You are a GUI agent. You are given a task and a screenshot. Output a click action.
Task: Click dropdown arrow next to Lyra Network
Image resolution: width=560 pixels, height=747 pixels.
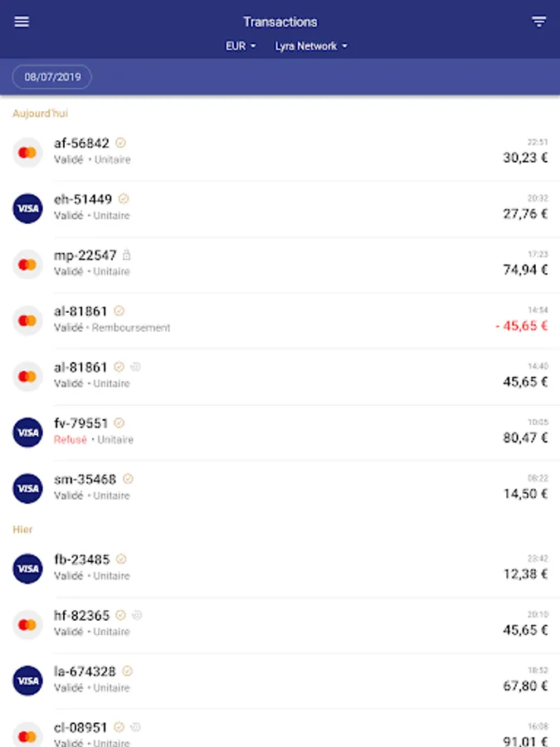[345, 46]
